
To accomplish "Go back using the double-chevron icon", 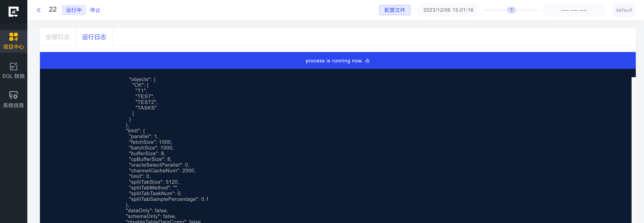I will point(39,10).
